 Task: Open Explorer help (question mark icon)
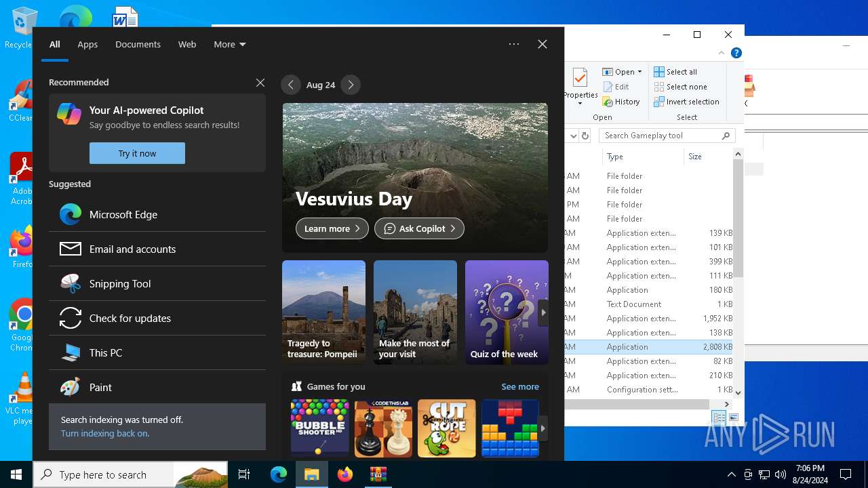pos(736,53)
